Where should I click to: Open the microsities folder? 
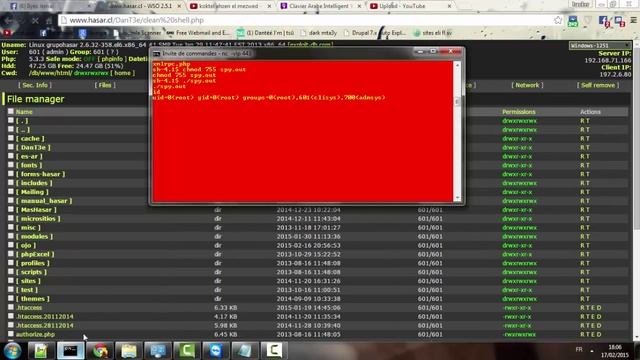click(38, 218)
